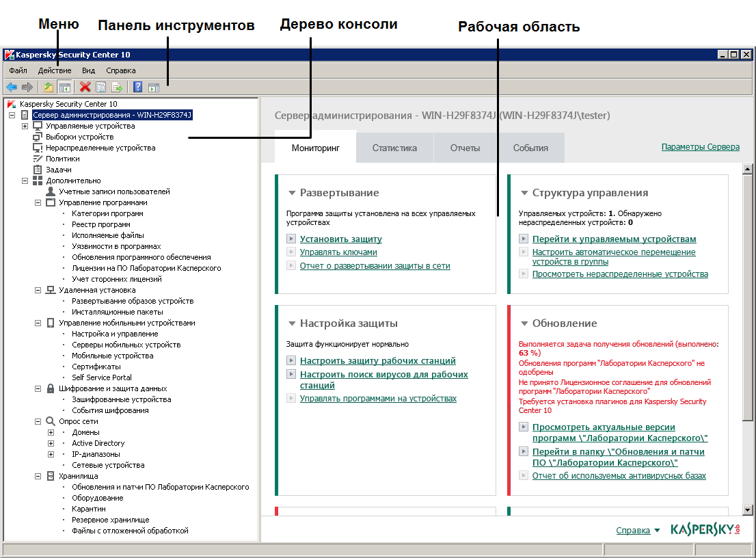Select Резервное хранилище tree item

click(x=111, y=520)
